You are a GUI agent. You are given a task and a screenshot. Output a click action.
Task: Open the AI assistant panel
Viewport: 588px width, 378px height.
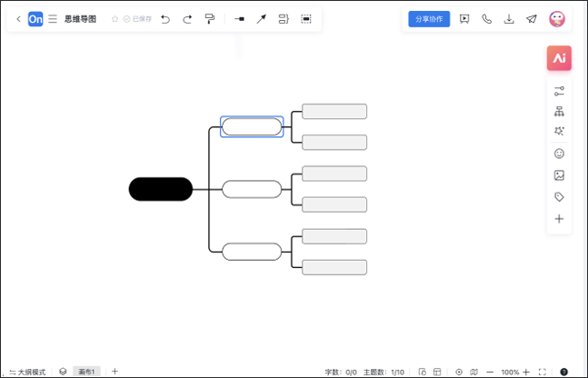[559, 58]
